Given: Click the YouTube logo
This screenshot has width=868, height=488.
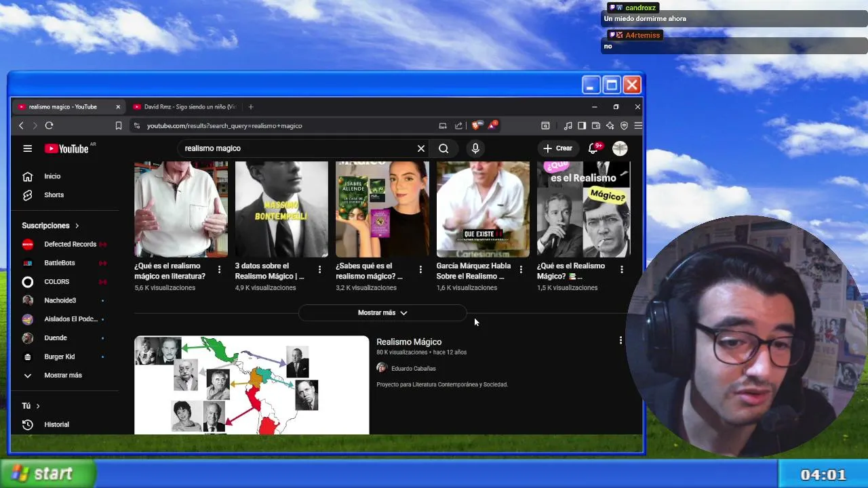Looking at the screenshot, I should tap(67, 148).
